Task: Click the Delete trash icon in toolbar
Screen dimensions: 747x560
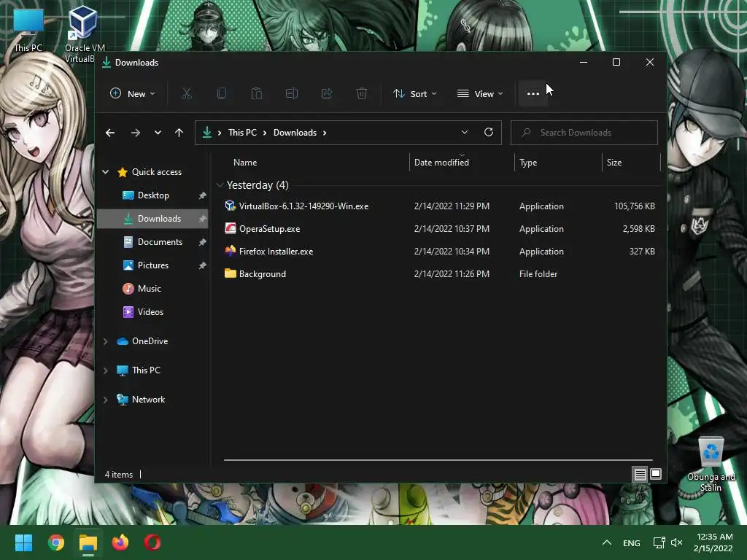Action: 362,93
